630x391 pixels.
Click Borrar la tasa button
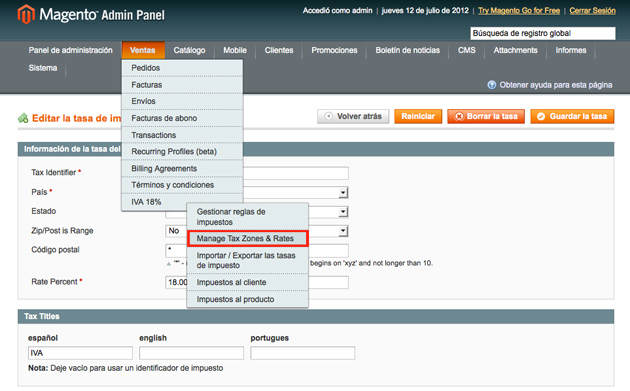(486, 116)
